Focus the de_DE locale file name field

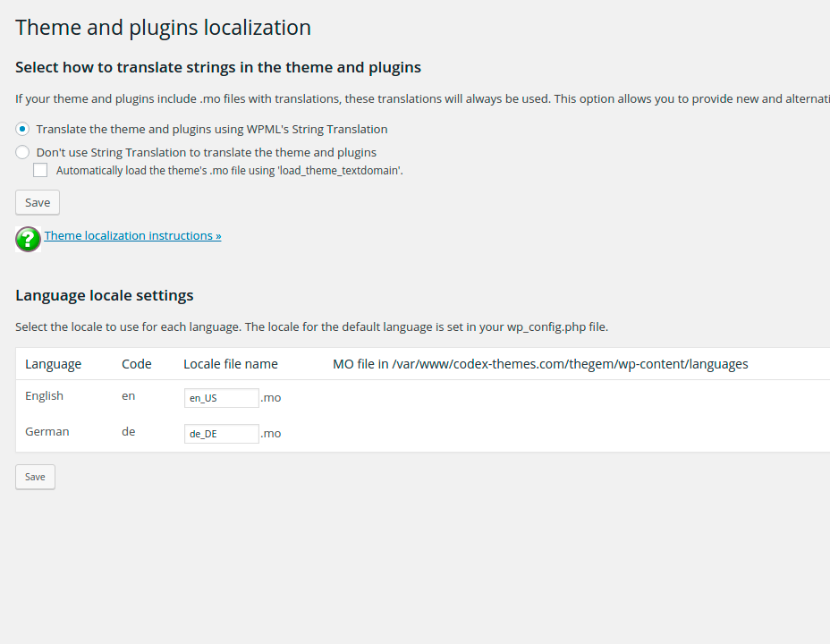tap(221, 434)
